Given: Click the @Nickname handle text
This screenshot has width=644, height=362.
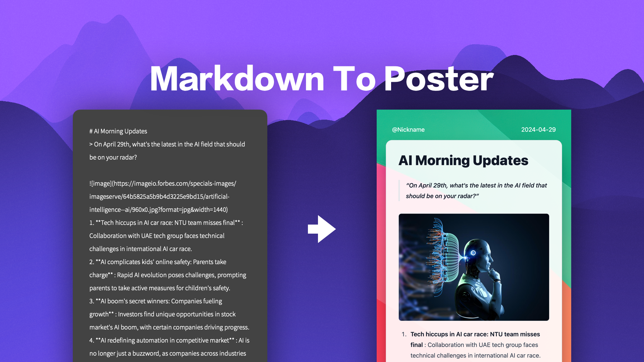Looking at the screenshot, I should tap(408, 129).
